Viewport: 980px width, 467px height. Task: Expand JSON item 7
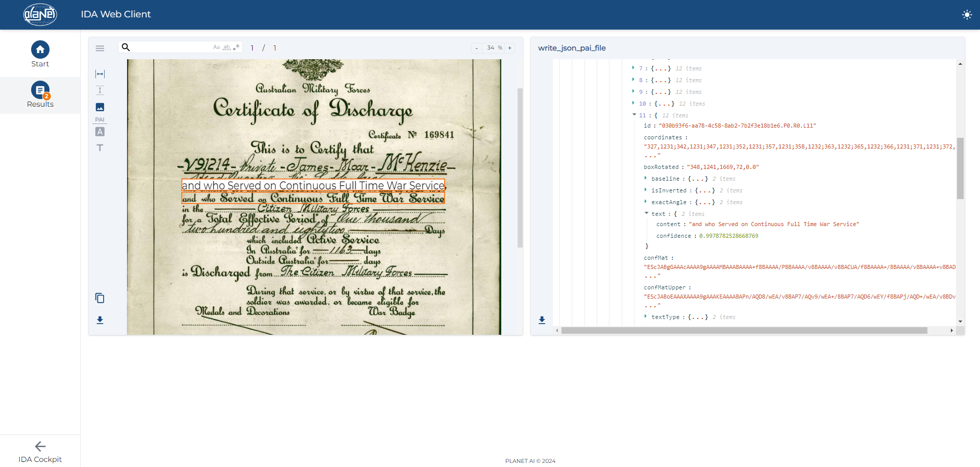(633, 68)
